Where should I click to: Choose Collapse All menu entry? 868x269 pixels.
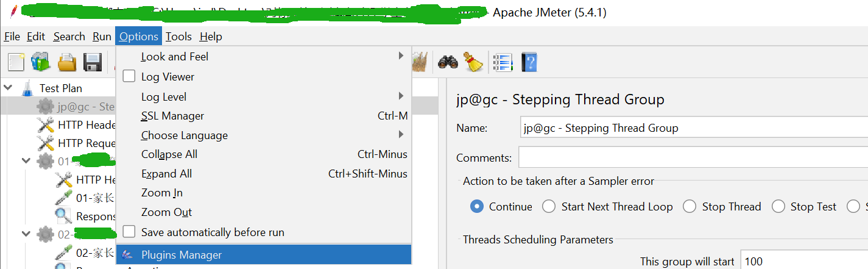[x=264, y=154]
